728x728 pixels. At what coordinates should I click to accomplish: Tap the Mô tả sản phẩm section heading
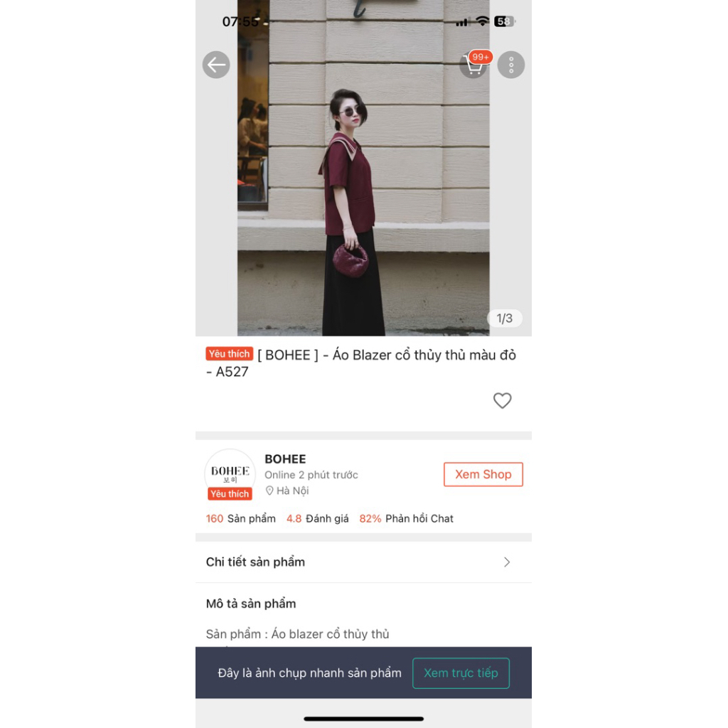(251, 604)
